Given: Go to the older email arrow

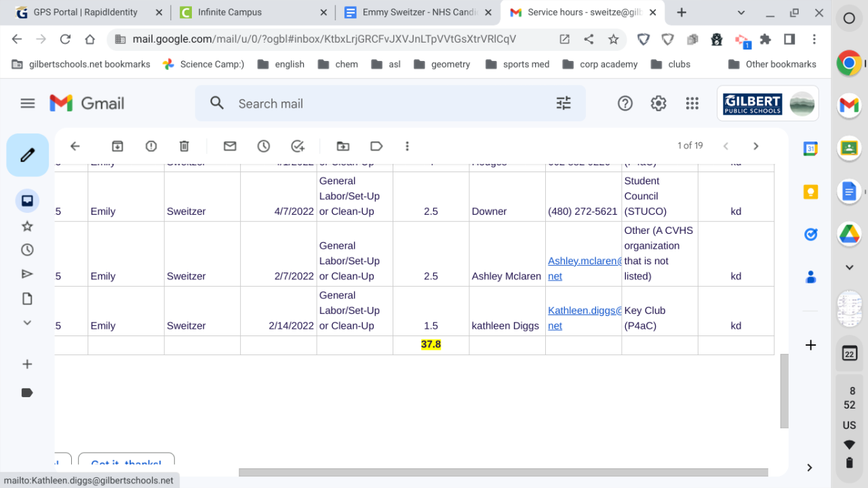Looking at the screenshot, I should (756, 146).
